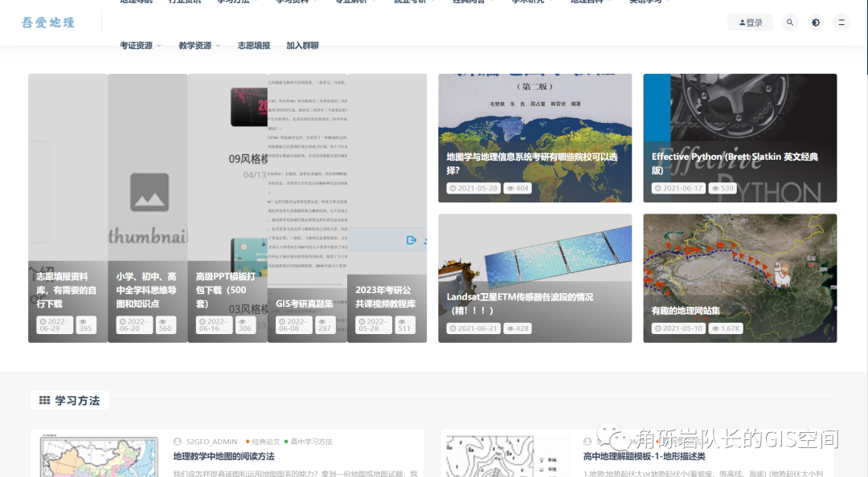
Task: Click the grid icon beside 学习方法 heading
Action: [45, 400]
